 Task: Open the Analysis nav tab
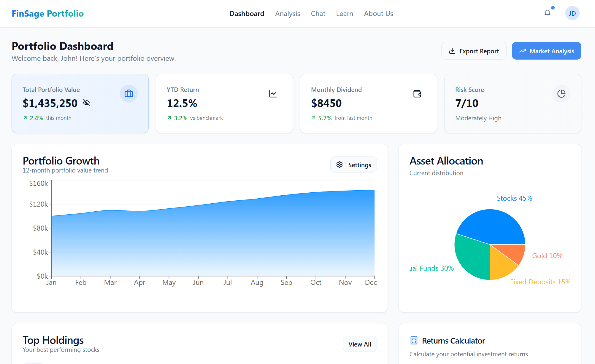287,14
